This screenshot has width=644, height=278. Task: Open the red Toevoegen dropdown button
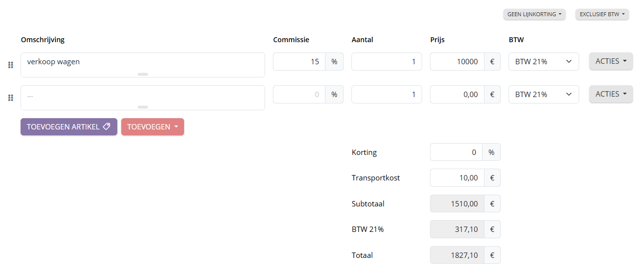[x=152, y=126]
